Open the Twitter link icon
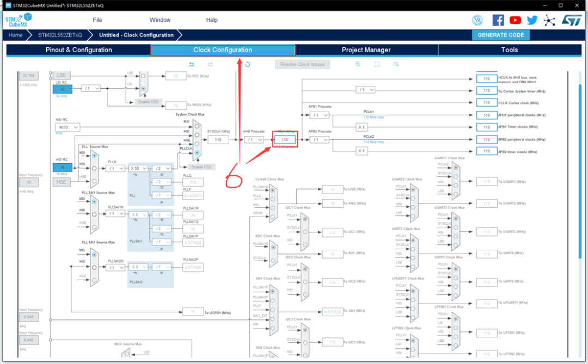Viewport: 588px width, 364px height. (532, 20)
